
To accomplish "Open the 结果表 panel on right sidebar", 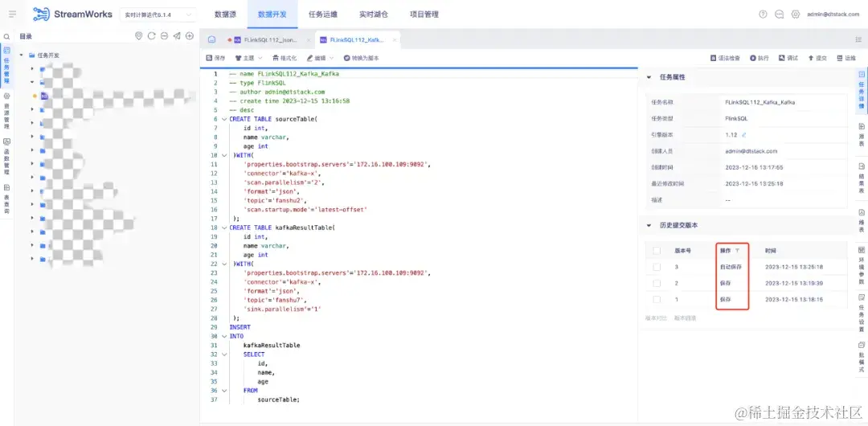I will [862, 178].
